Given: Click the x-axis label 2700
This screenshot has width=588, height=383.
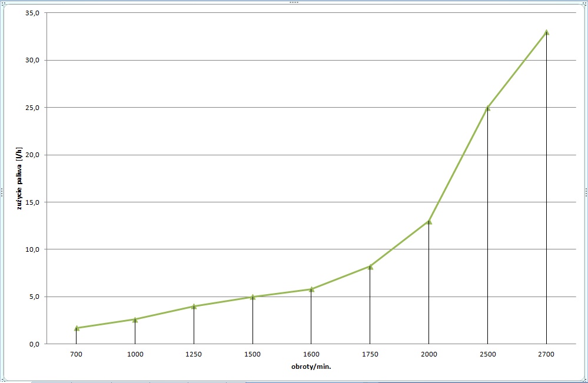Looking at the screenshot, I should (x=546, y=354).
